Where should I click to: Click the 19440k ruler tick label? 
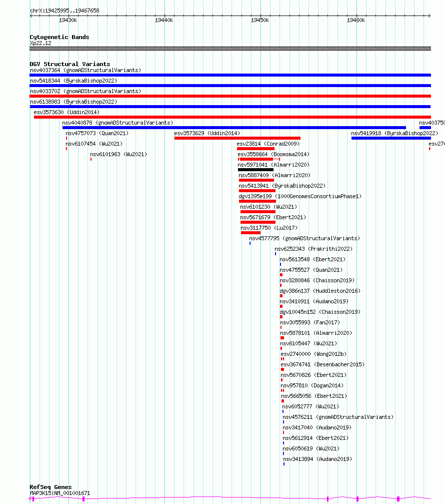coord(164,20)
